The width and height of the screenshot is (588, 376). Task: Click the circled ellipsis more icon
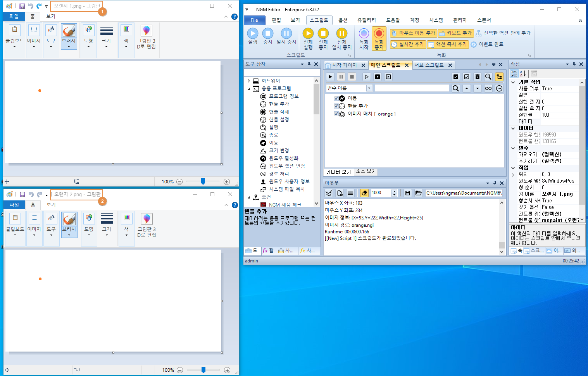tap(499, 88)
